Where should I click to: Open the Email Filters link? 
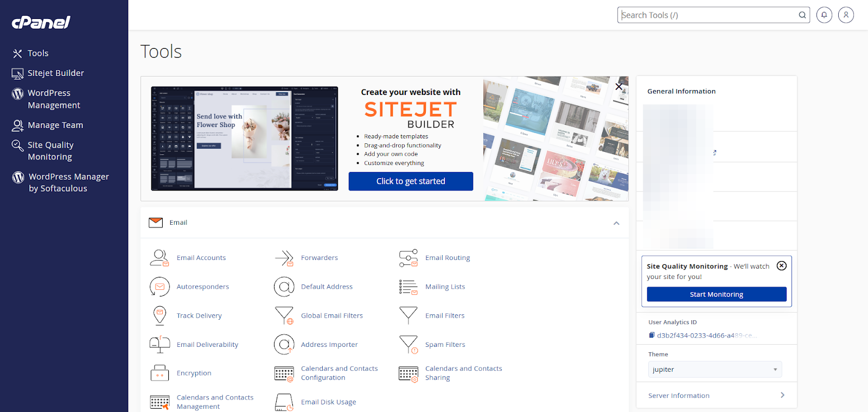445,315
